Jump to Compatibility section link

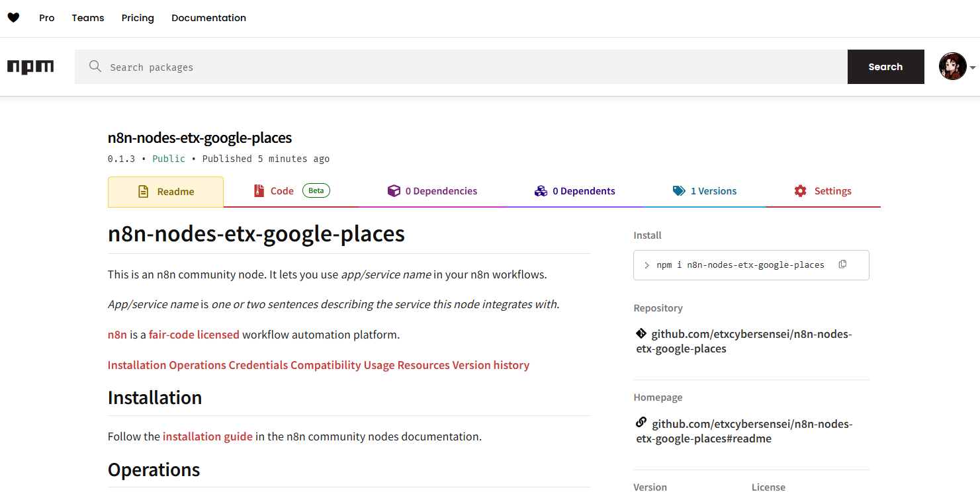(x=326, y=365)
